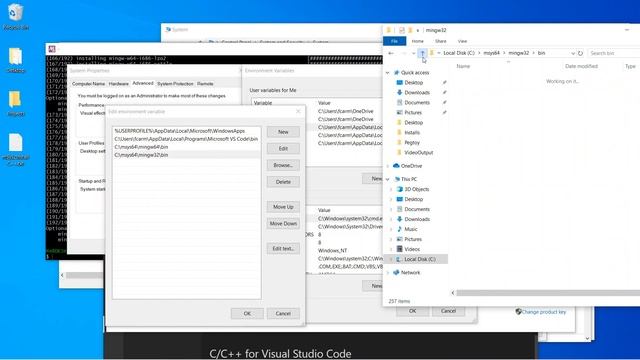
Task: Click New folder icon in Explorer title bar
Action: point(410,30)
